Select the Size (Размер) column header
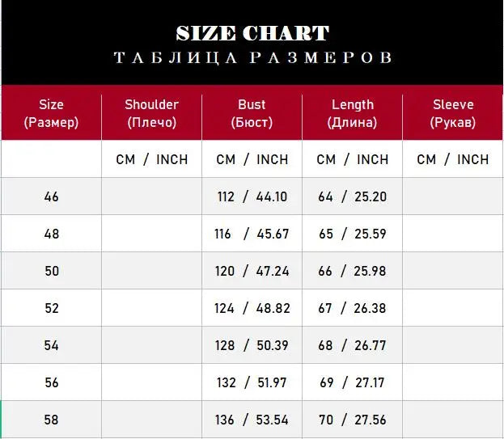The image size is (504, 439). point(51,114)
